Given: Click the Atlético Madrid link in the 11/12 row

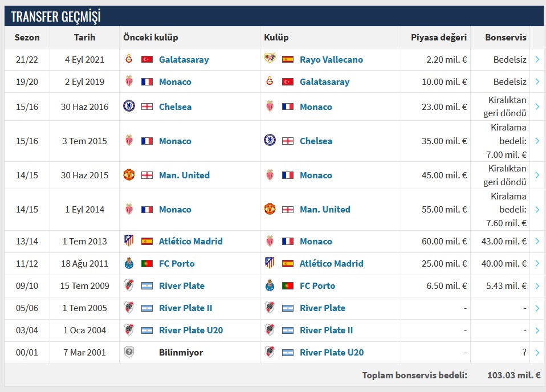Looking at the screenshot, I should coord(331,263).
